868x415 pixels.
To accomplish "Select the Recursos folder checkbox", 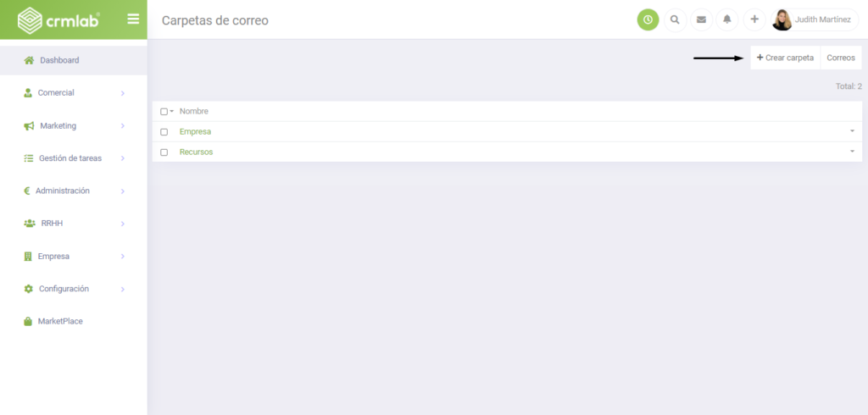I will click(164, 152).
